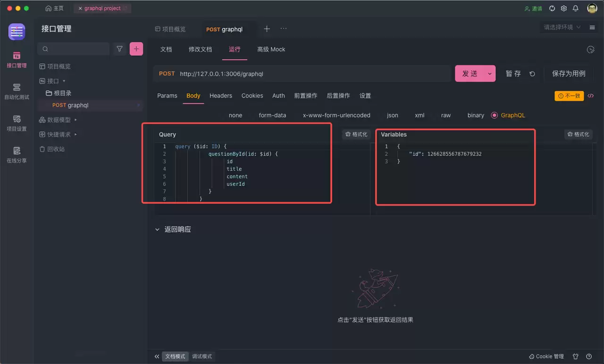The image size is (604, 364).
Task: Click the sidebar search field
Action: pyautogui.click(x=74, y=49)
